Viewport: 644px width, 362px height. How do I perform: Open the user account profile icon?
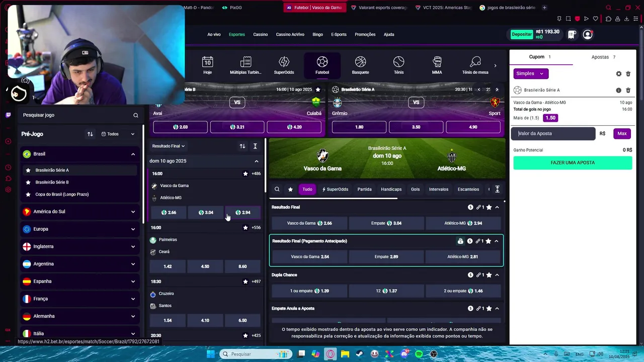[x=587, y=35]
